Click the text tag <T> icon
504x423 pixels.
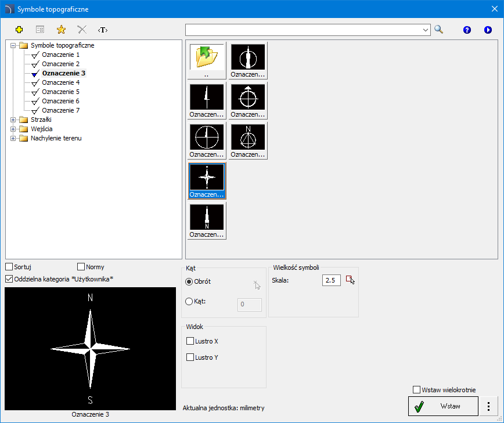pyautogui.click(x=103, y=30)
